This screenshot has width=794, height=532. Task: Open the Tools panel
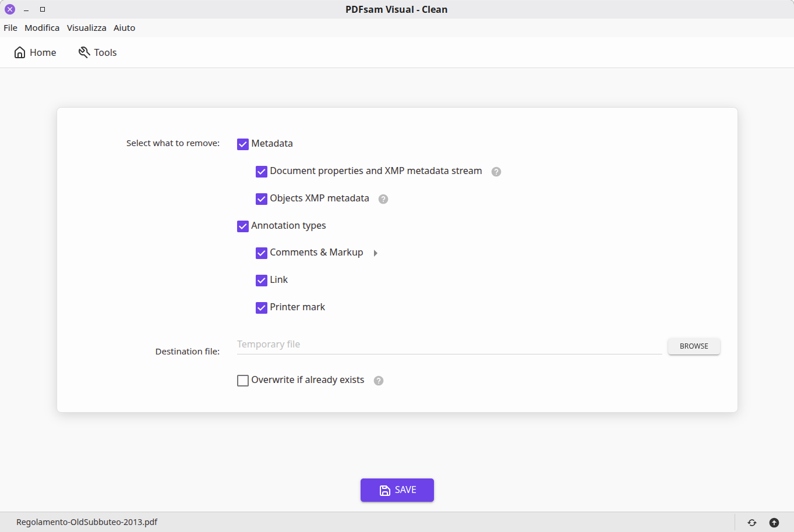click(98, 52)
